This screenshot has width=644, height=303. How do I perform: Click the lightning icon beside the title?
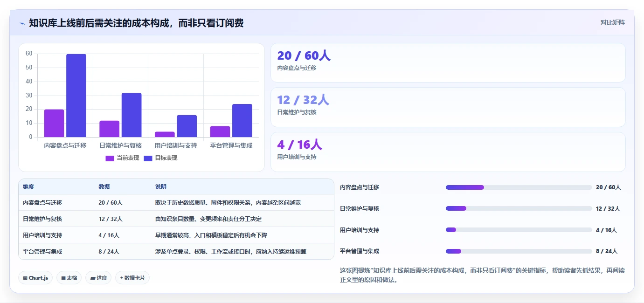22,23
